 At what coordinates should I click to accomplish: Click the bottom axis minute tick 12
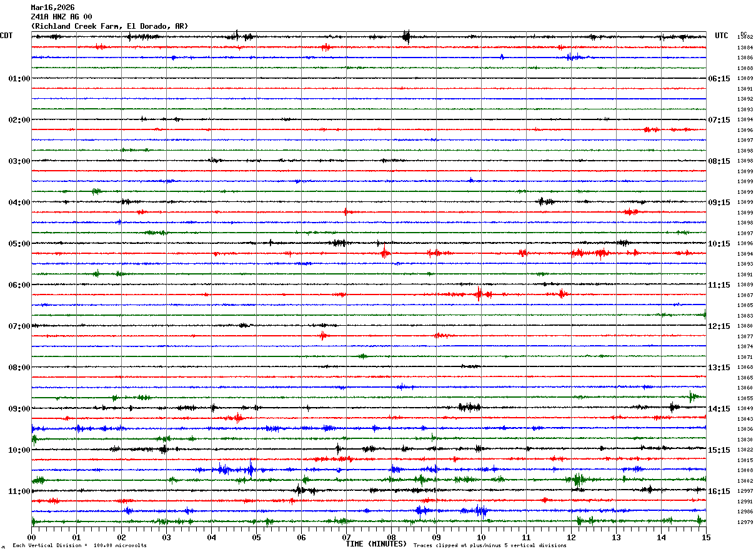tap(571, 537)
